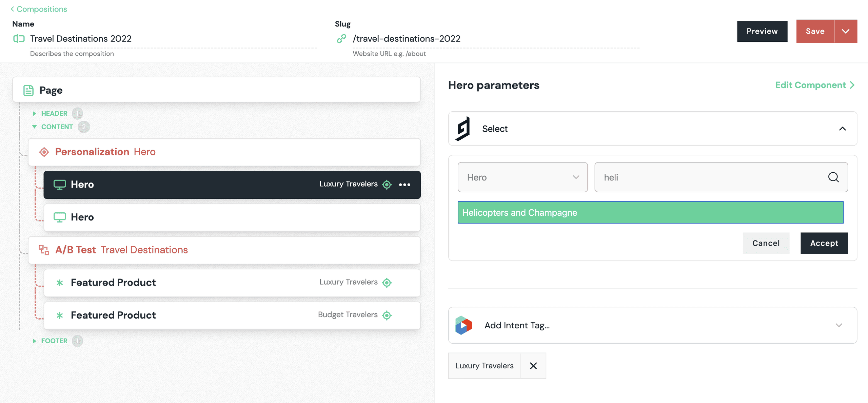868x403 pixels.
Task: Collapse the CONTENT slot
Action: (34, 127)
